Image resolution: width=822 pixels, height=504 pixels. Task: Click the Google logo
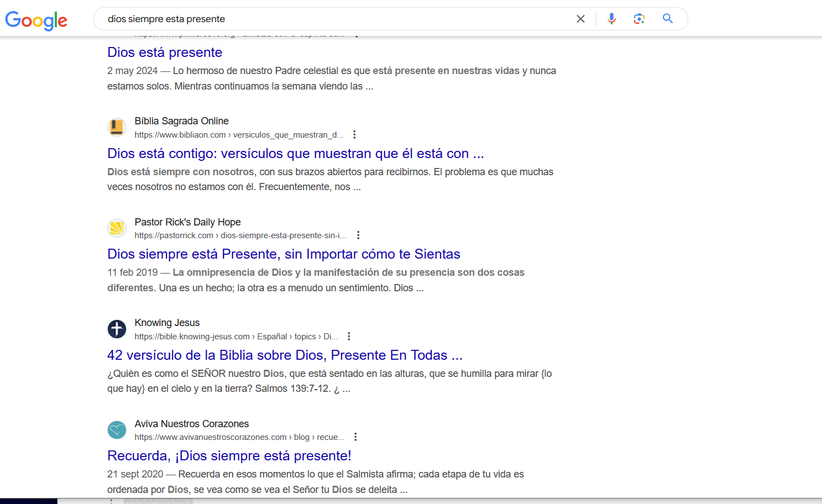click(x=36, y=20)
